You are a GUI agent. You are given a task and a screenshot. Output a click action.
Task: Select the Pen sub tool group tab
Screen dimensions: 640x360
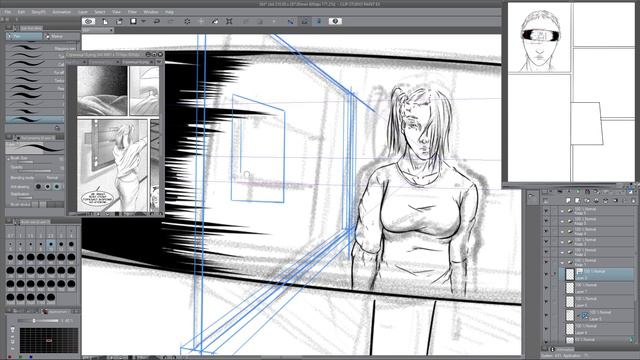tap(24, 36)
